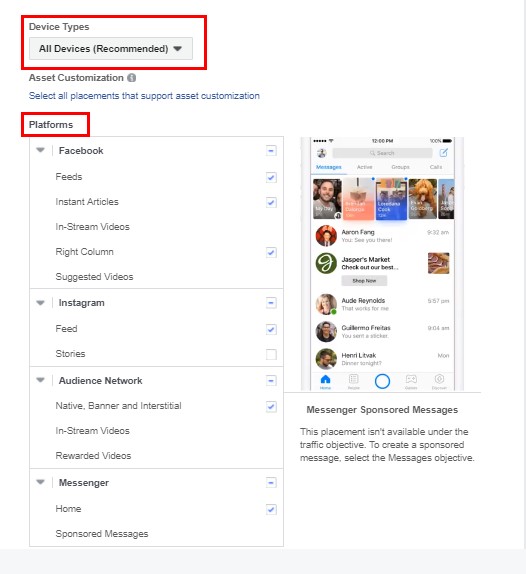Click the Rewarded Videos row
526x574 pixels.
156,456
